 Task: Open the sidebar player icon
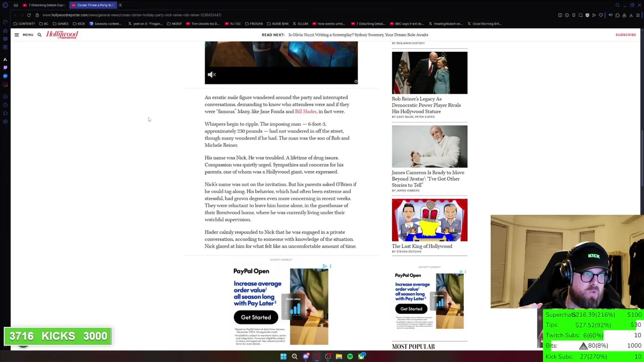pos(5,96)
